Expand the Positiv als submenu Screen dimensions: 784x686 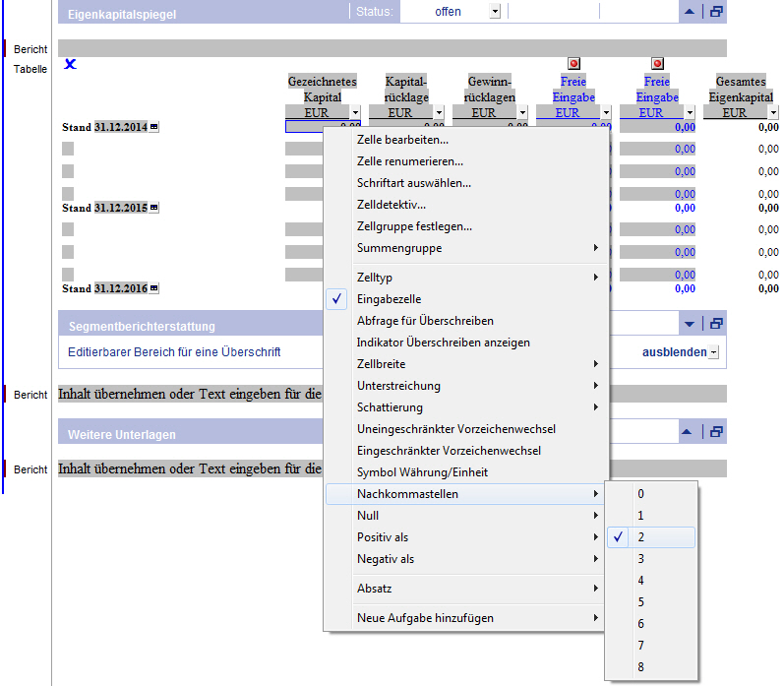[x=463, y=537]
